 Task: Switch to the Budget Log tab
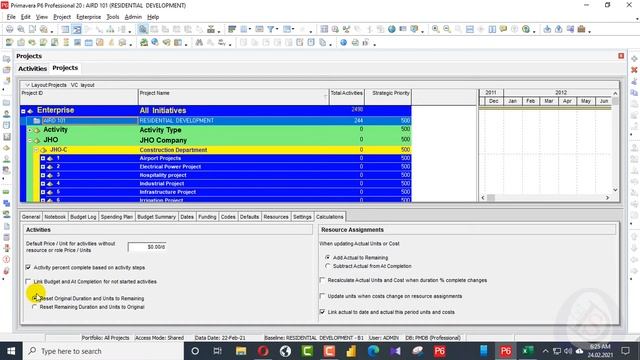(x=83, y=217)
